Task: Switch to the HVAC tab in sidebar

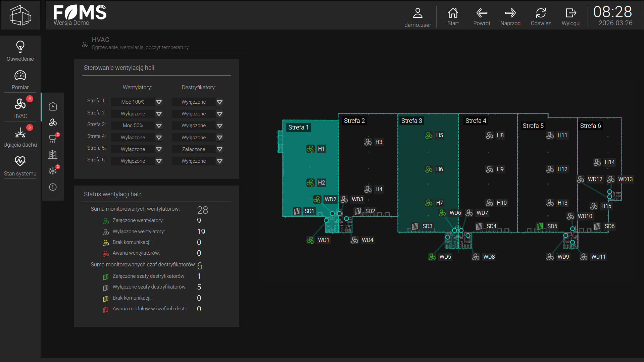Action: click(20, 108)
